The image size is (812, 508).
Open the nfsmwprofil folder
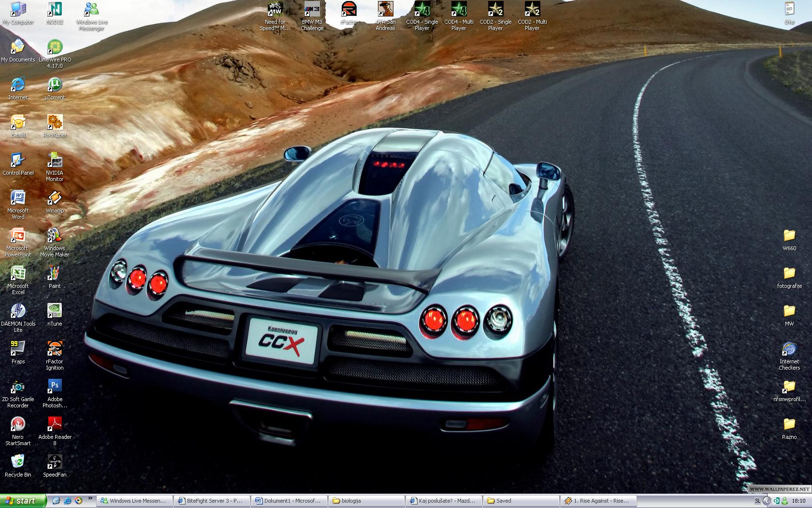(x=789, y=390)
